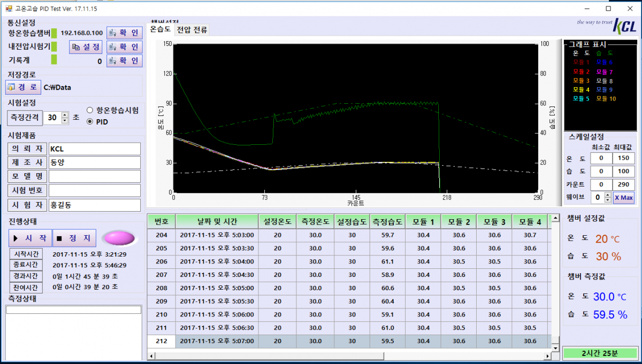Click the empty 모델명 input field
642x364 pixels.
click(x=94, y=176)
